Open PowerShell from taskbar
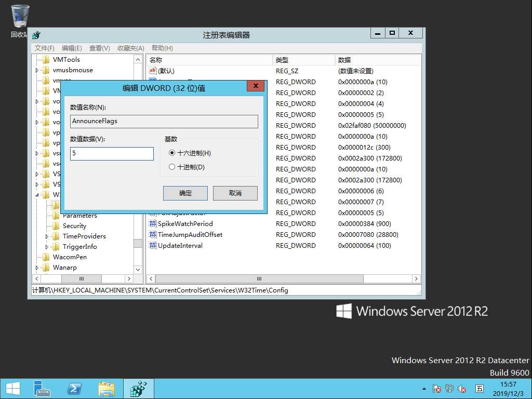This screenshot has height=399, width=532. 74,389
